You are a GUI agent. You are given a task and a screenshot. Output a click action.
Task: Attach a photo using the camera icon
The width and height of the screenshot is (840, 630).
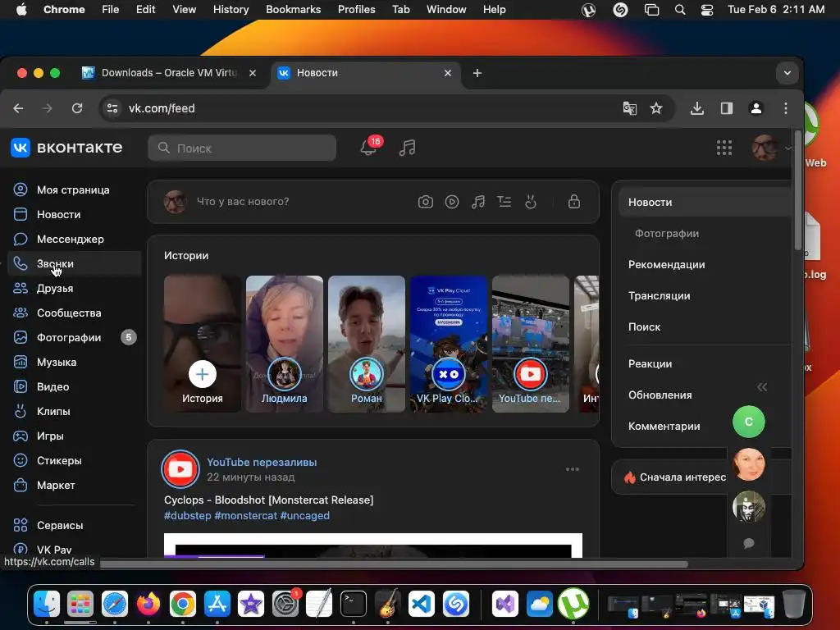coord(426,202)
